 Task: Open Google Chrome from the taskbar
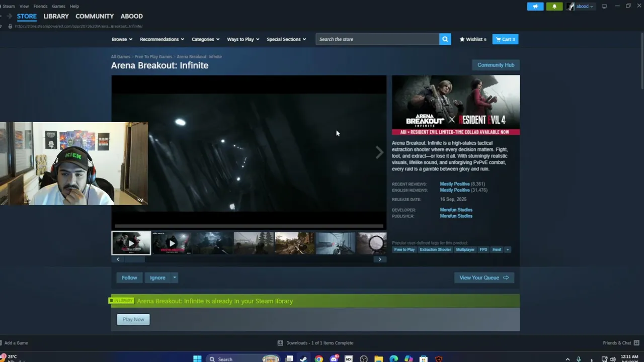point(318,359)
